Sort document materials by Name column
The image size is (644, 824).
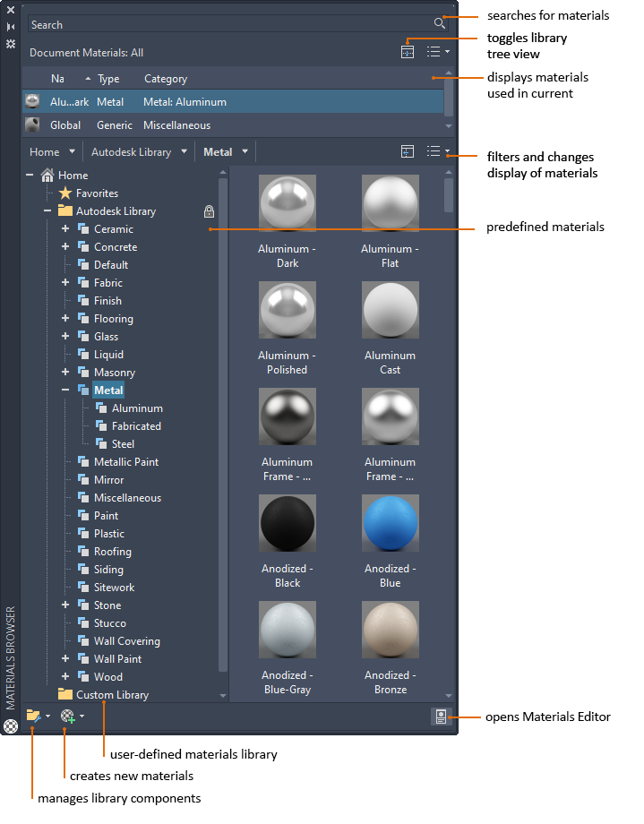click(x=57, y=79)
